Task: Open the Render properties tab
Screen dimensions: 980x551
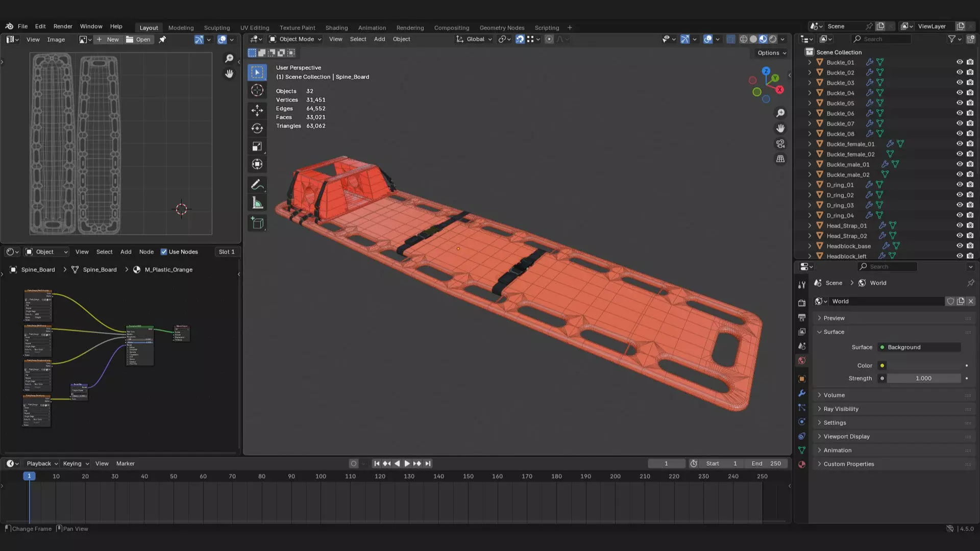Action: pos(802,303)
